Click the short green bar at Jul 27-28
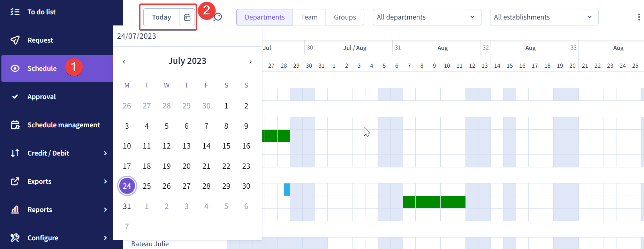The width and height of the screenshot is (644, 249). pos(276,136)
